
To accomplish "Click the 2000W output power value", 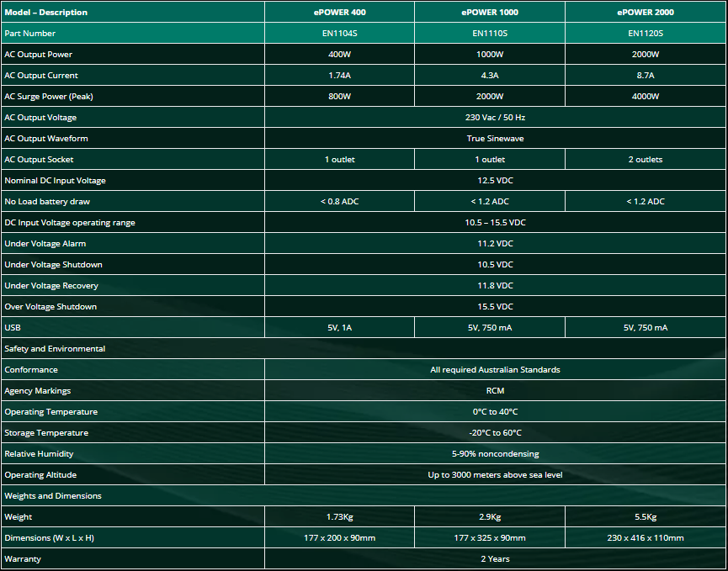I will (x=646, y=54).
